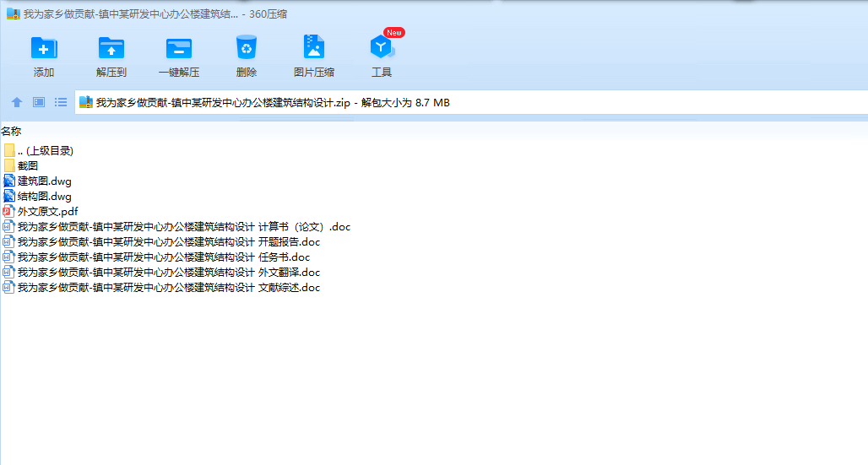
Task: Click the archive path address field
Action: click(x=471, y=102)
